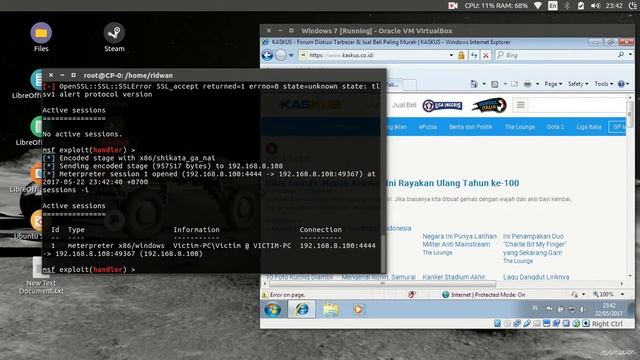Click the IE refresh button
Viewport: 640px width, 360px height.
474,55
